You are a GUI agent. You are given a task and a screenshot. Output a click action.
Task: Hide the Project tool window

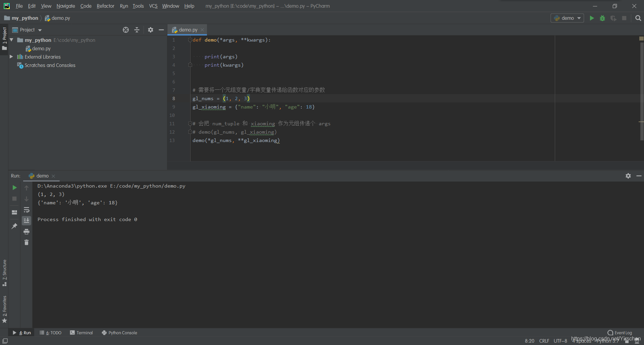(x=161, y=30)
